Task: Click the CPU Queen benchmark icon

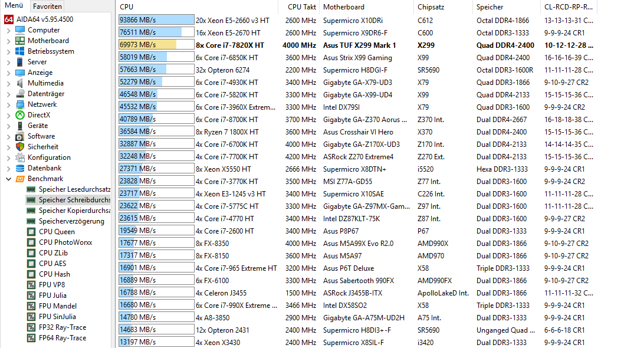Action: [31, 232]
